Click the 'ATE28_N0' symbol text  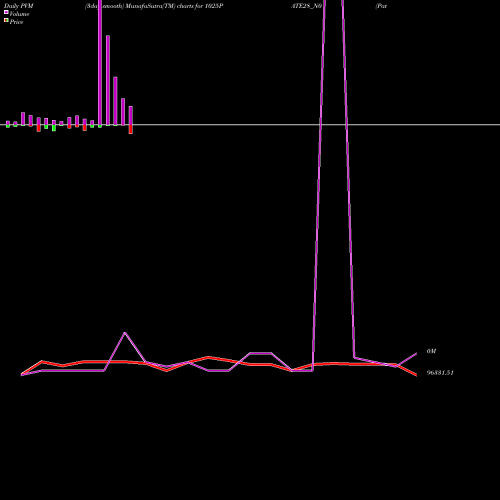(x=306, y=6)
